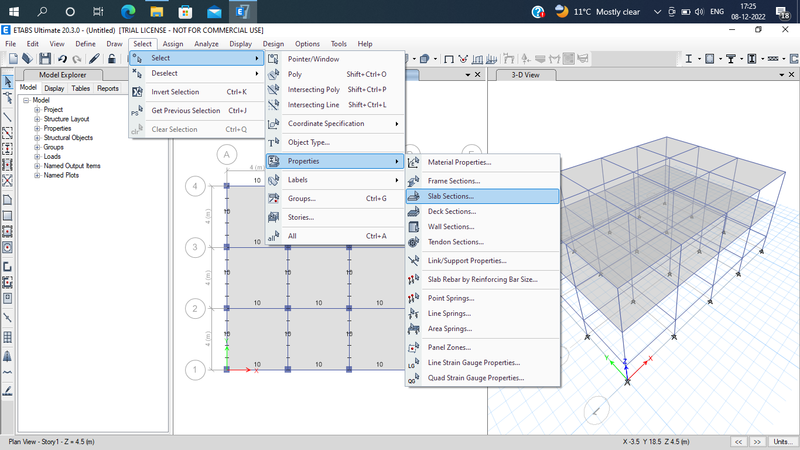Open the Design menu
This screenshot has width=800, height=450.
[273, 44]
